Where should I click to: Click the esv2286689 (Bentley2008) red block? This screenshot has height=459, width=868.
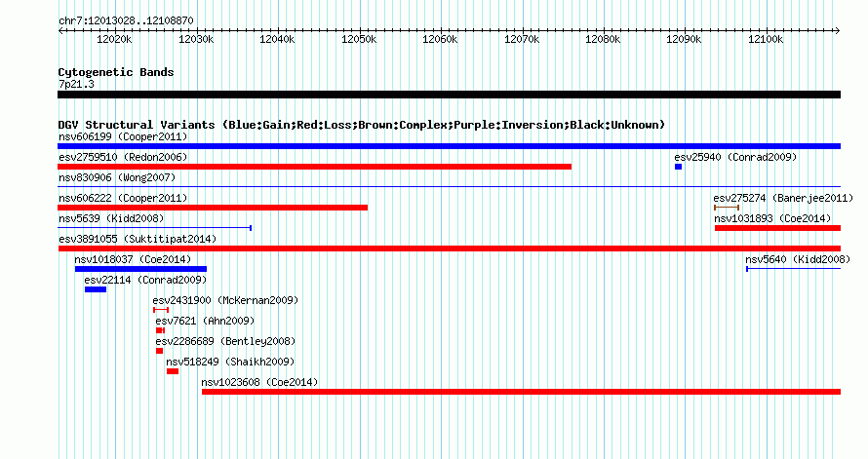click(159, 351)
